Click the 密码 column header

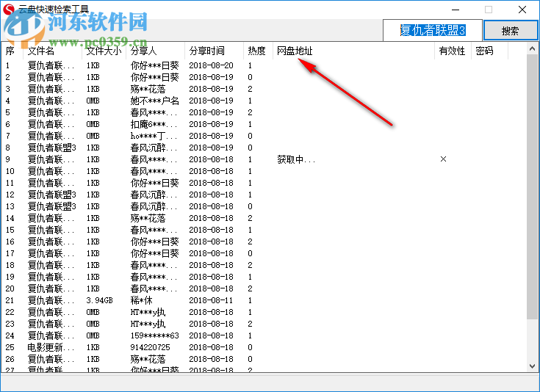click(x=489, y=51)
